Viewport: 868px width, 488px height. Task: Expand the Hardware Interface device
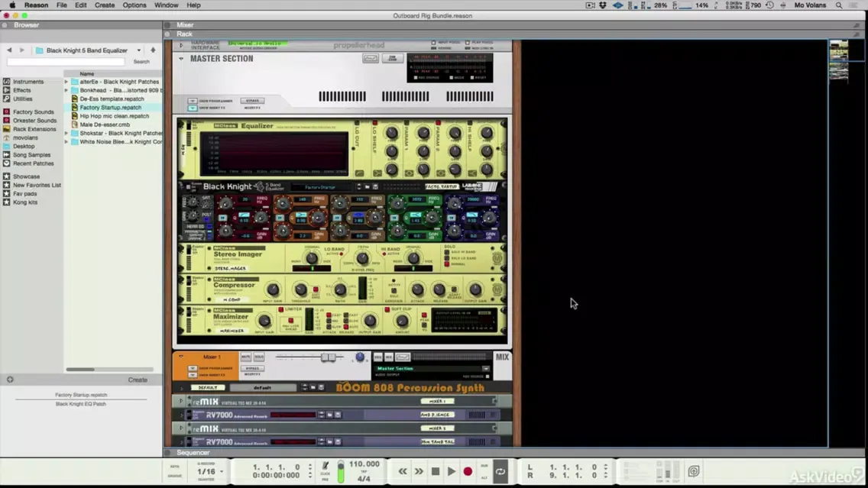181,45
